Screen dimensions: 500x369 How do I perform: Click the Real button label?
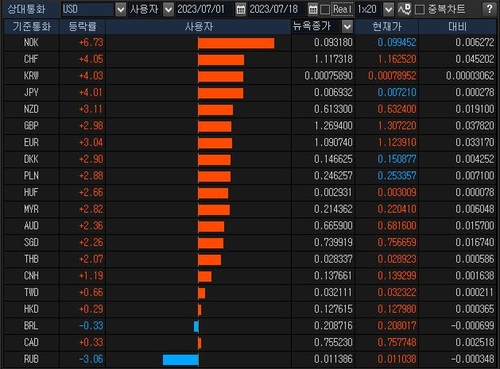coord(342,9)
